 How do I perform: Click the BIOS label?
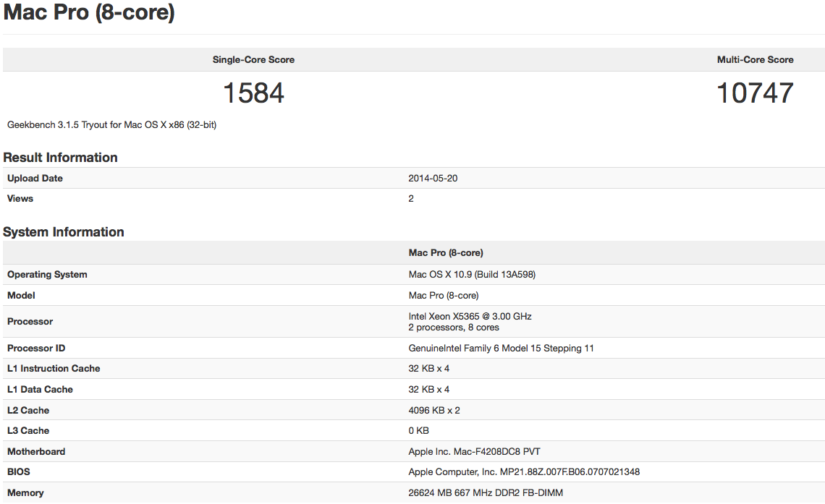click(18, 472)
